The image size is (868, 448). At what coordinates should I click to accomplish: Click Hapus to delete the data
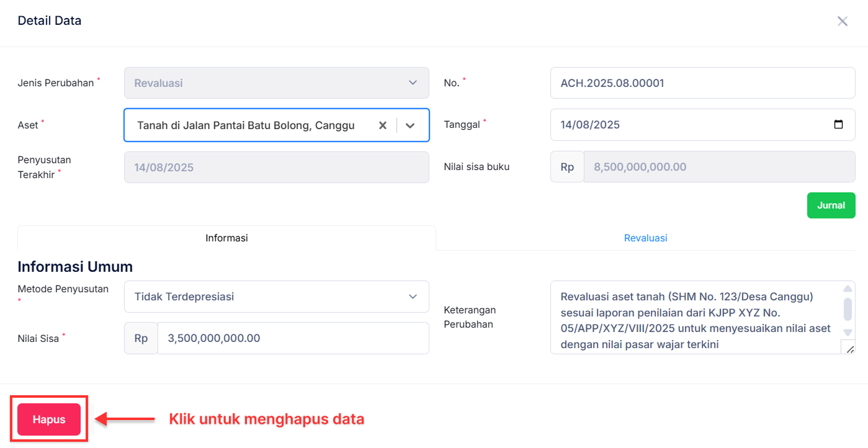(x=48, y=419)
